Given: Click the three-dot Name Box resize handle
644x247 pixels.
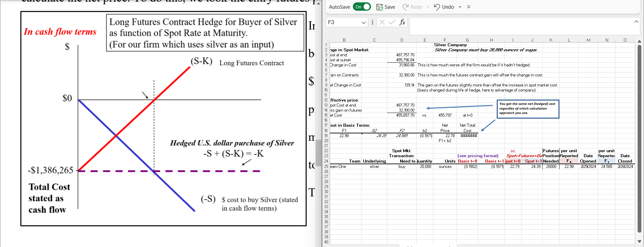Looking at the screenshot, I should pos(372,22).
